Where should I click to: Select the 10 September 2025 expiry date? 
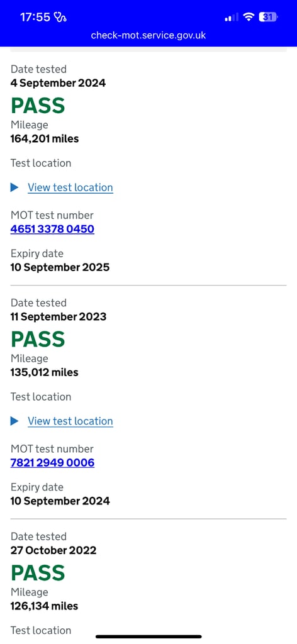60,267
